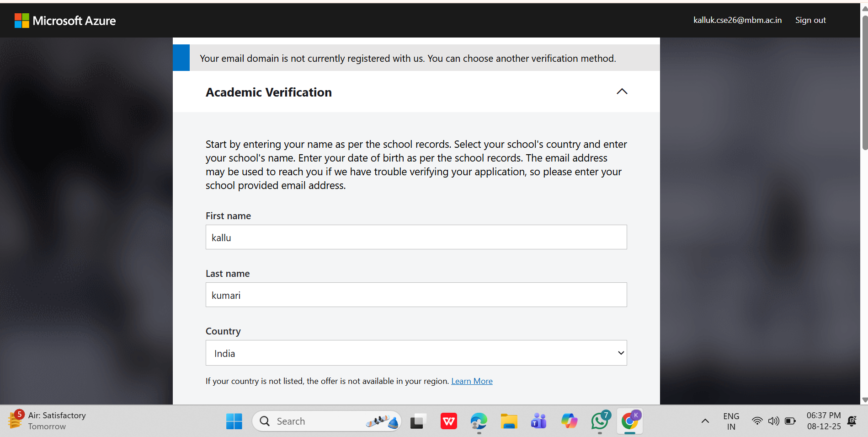The image size is (868, 437).
Task: Click the Wi-Fi network tray icon
Action: (757, 421)
